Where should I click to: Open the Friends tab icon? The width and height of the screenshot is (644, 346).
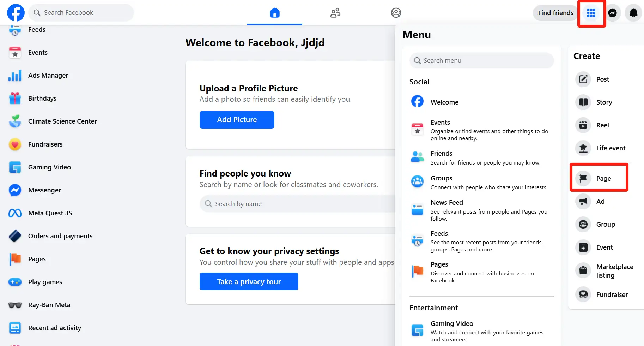(x=335, y=13)
